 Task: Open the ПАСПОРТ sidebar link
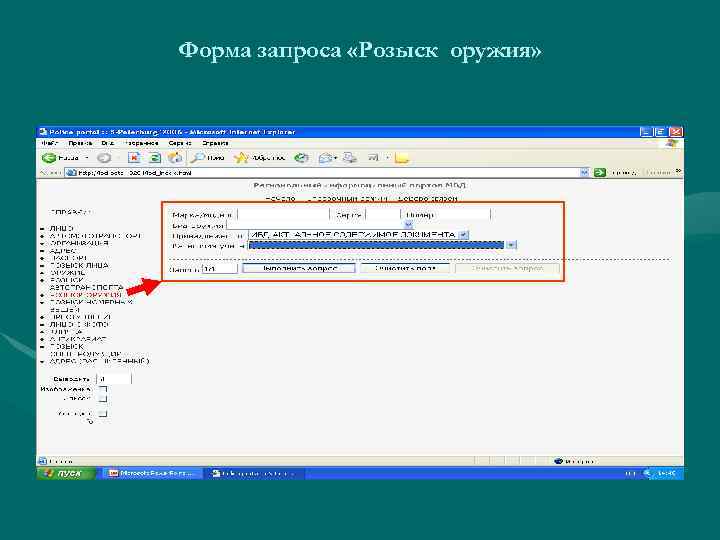[x=68, y=258]
